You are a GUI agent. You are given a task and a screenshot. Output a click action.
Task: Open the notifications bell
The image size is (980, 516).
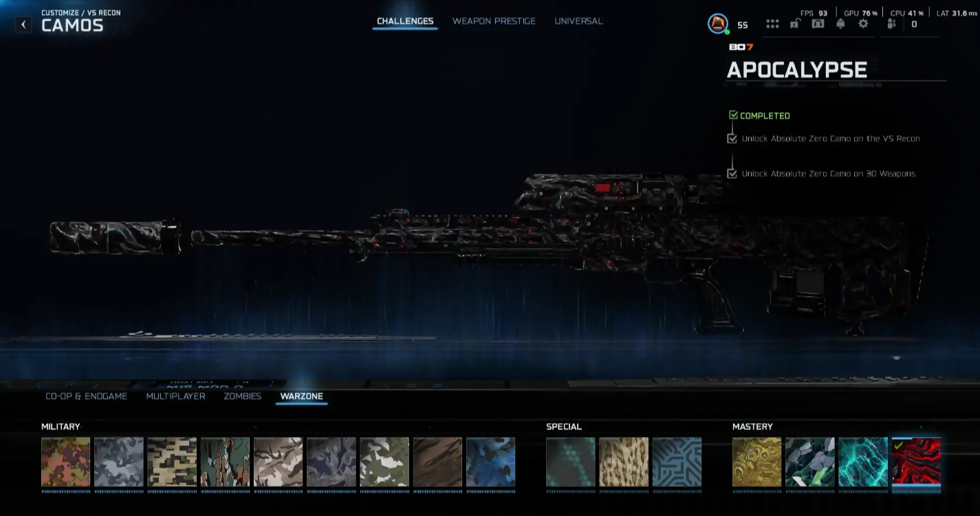tap(840, 24)
